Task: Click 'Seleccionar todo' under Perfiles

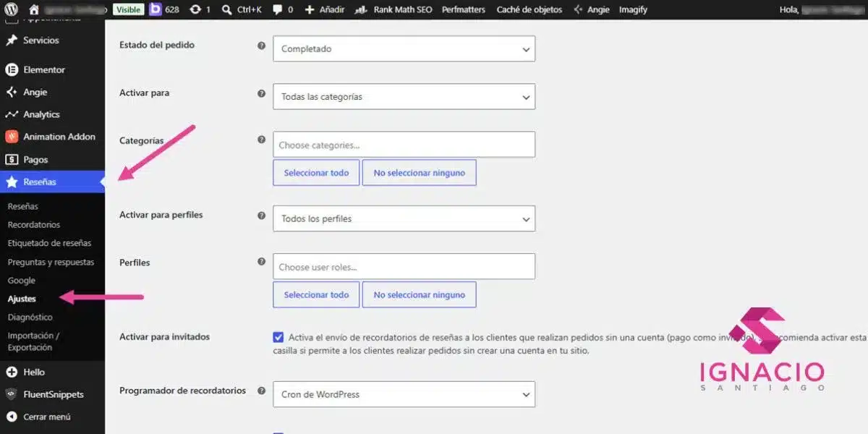Action: click(x=316, y=294)
